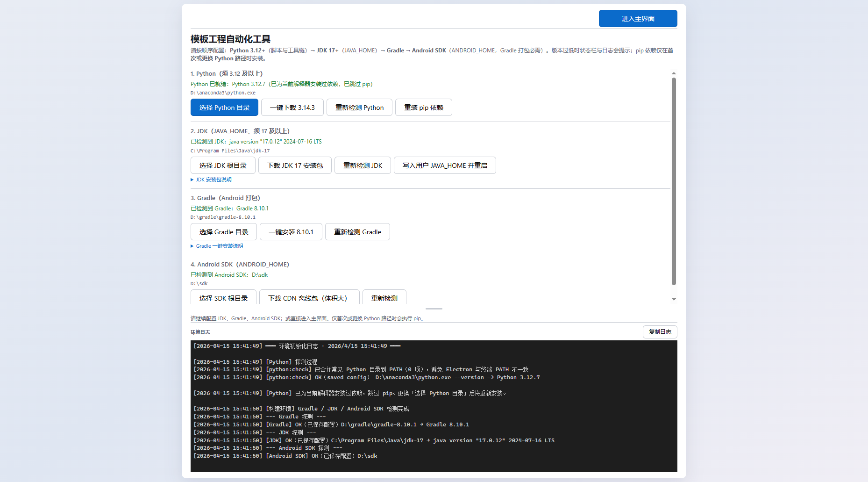Screen dimensions: 868x482
Task: Click scrollbar up arrow in setup panel
Action: click(674, 73)
